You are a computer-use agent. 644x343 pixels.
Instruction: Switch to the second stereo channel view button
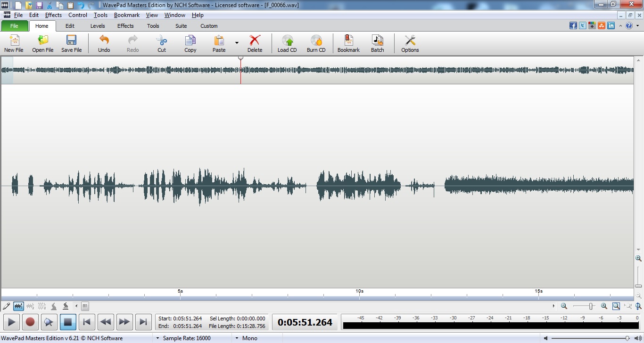(x=42, y=306)
